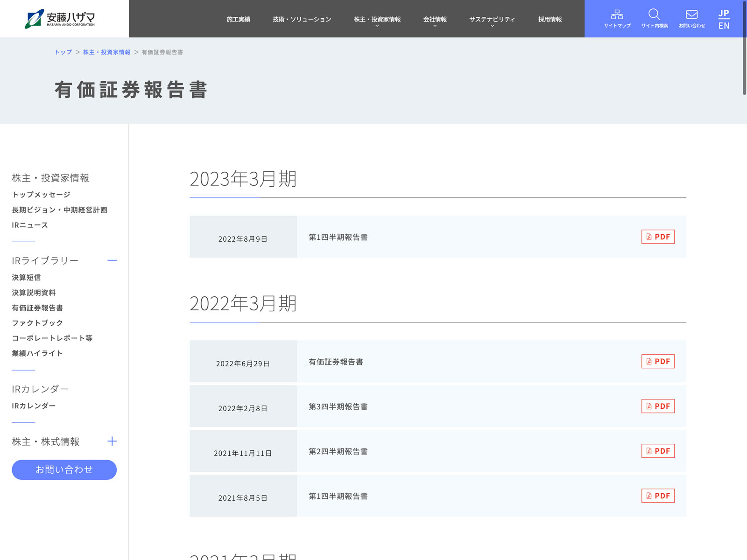Expand サステナビリティ dropdown in navigation bar
Screen dimensions: 747x560
492,20
